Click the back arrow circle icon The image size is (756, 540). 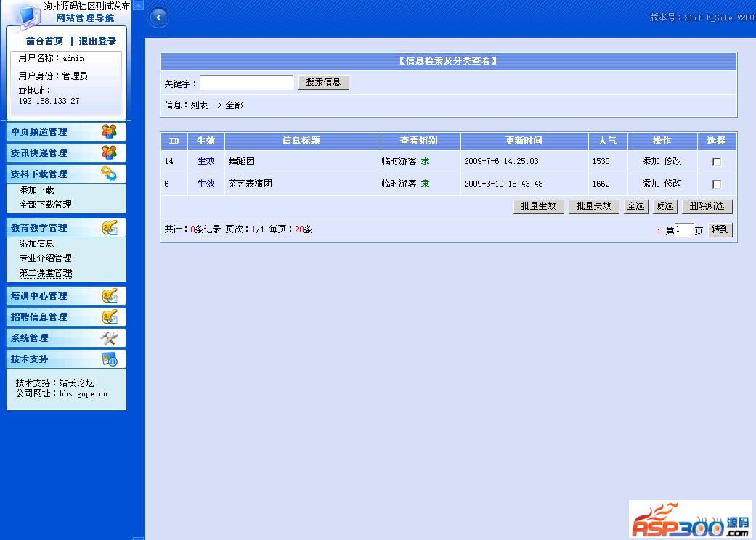(158, 17)
